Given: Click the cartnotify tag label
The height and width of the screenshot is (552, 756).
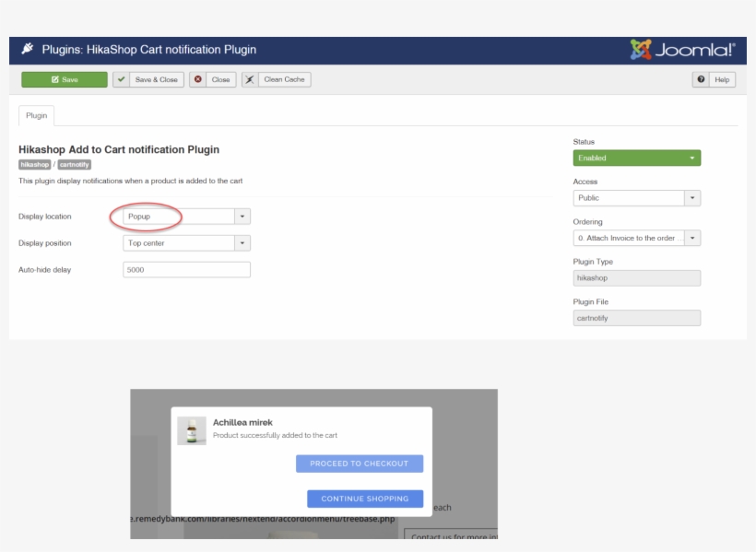Looking at the screenshot, I should click(74, 165).
